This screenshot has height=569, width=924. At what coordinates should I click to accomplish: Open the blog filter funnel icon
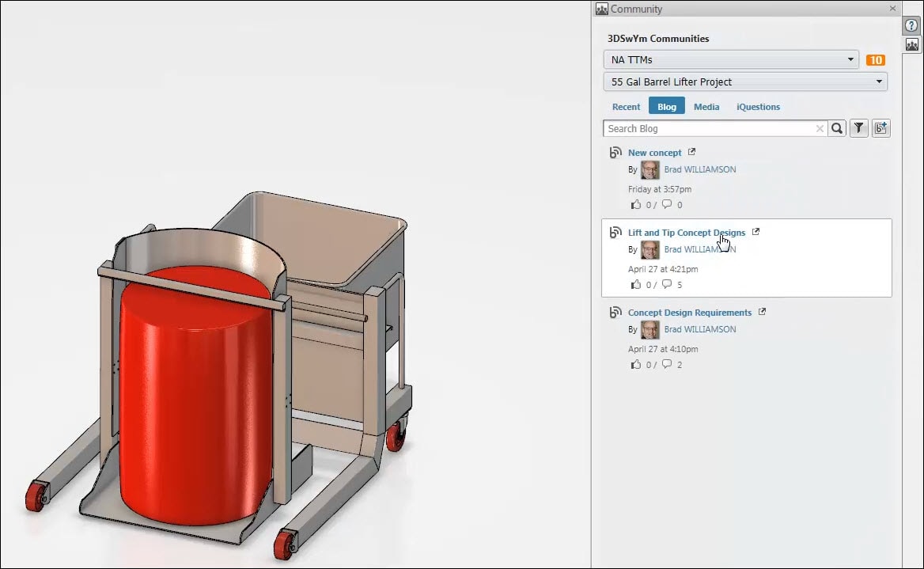[859, 128]
